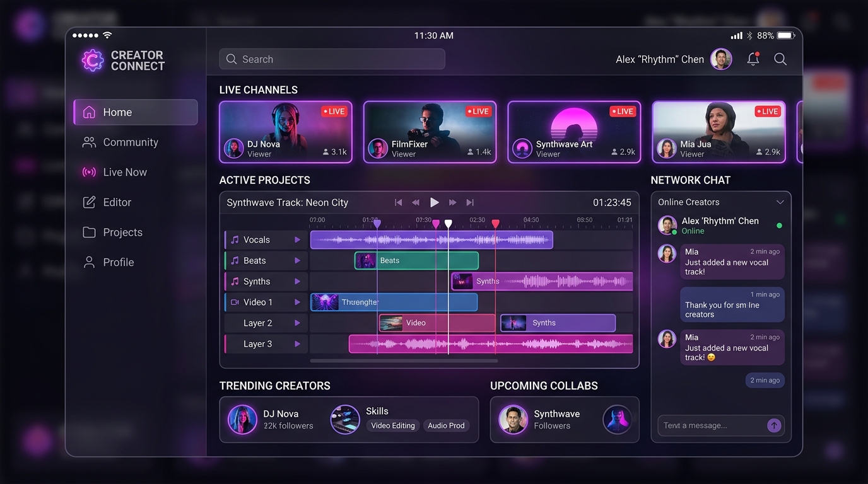Skip to track end in transport
The image size is (868, 484).
(470, 202)
